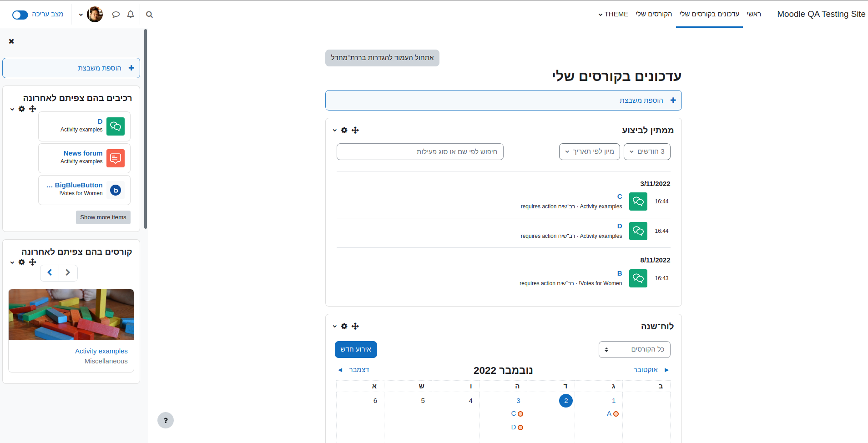Open the messaging speech bubble icon
This screenshot has height=443, width=868.
pos(116,15)
